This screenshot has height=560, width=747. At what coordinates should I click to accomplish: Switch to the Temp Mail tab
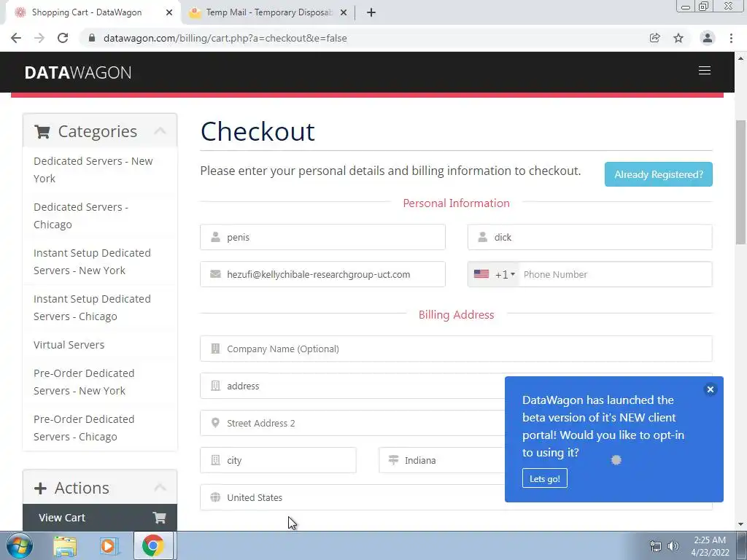tap(268, 12)
